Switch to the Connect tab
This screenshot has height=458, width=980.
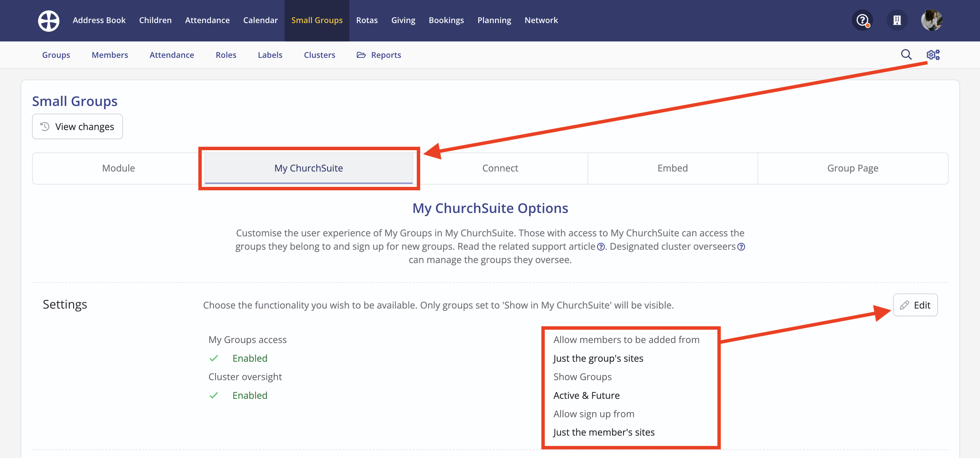click(x=500, y=168)
